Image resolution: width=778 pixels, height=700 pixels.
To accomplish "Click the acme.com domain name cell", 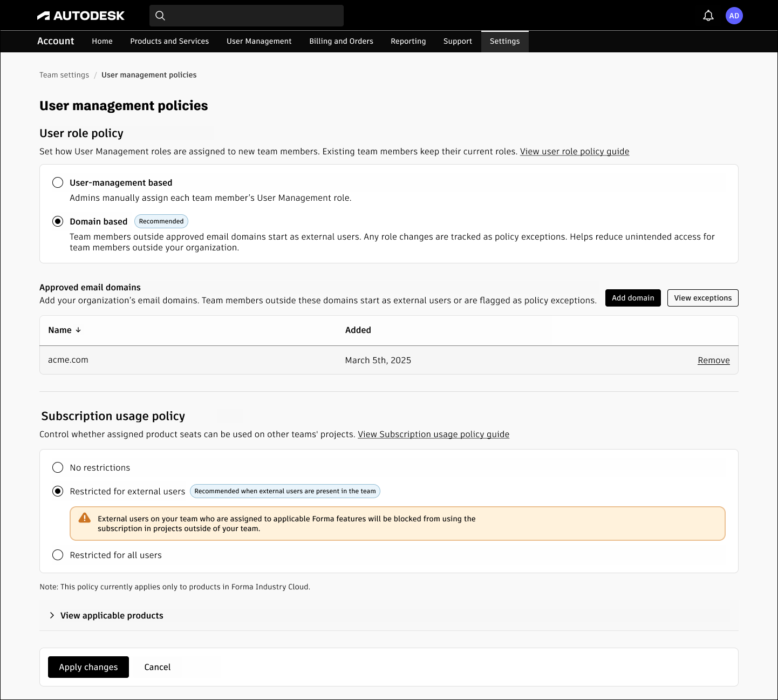I will click(x=68, y=360).
